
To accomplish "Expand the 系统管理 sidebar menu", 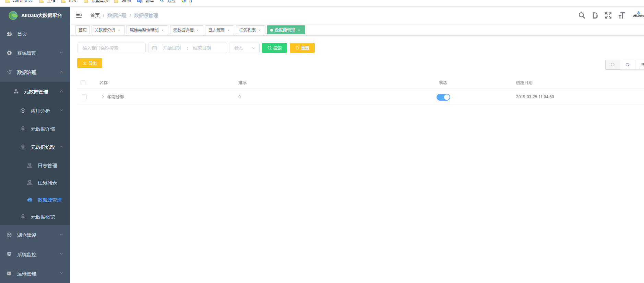I will (35, 53).
